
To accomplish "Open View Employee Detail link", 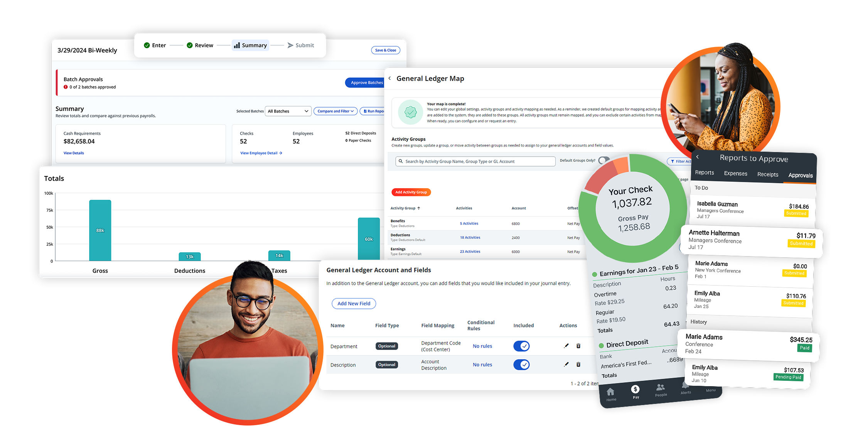I will point(261,153).
